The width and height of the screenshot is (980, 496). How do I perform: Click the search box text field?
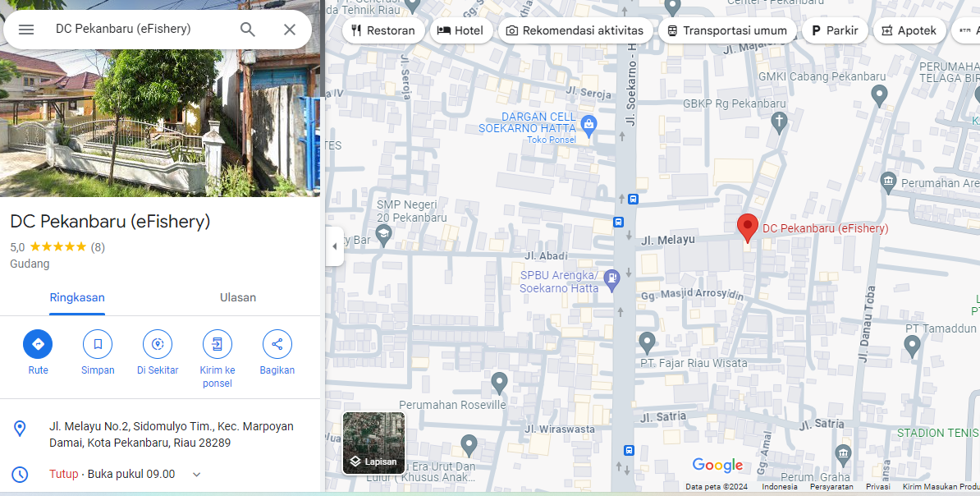click(140, 29)
